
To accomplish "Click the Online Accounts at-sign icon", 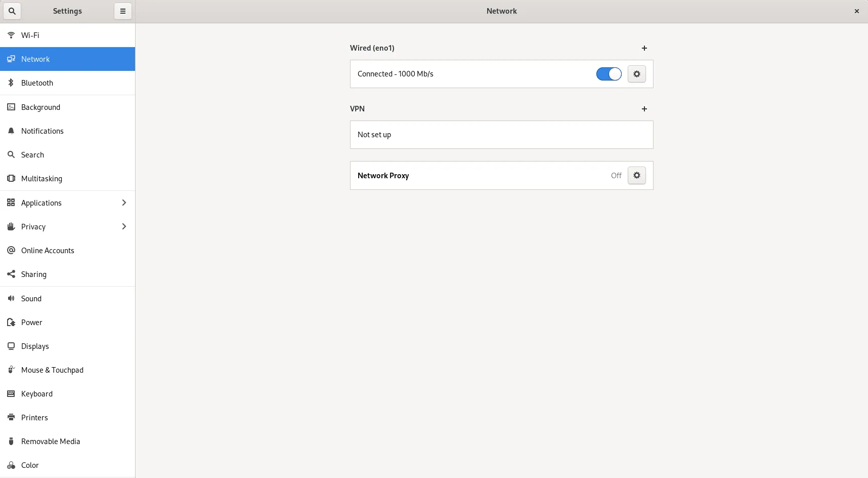I will pyautogui.click(x=11, y=251).
